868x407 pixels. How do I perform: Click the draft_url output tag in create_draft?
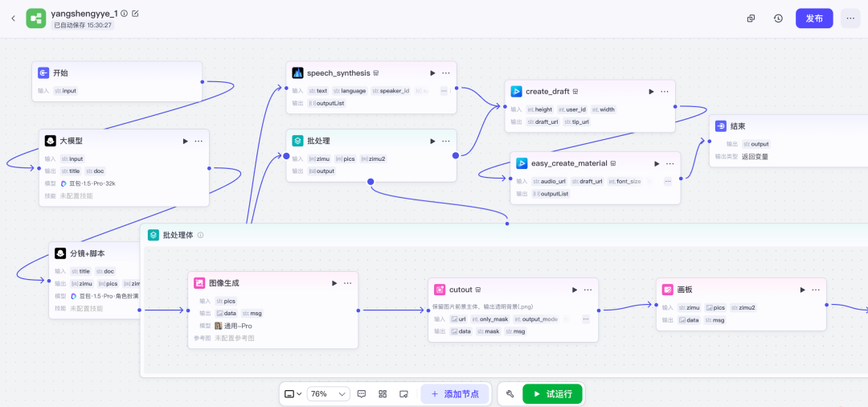542,121
